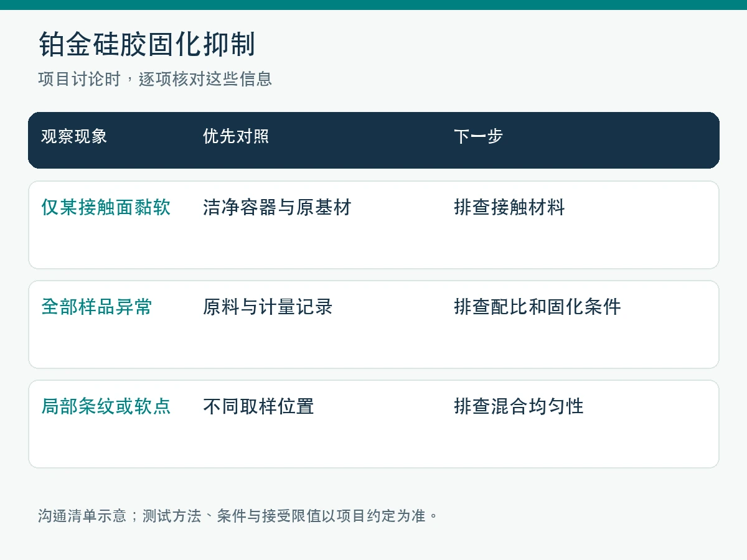Click the 下一步 column header

pyautogui.click(x=478, y=136)
